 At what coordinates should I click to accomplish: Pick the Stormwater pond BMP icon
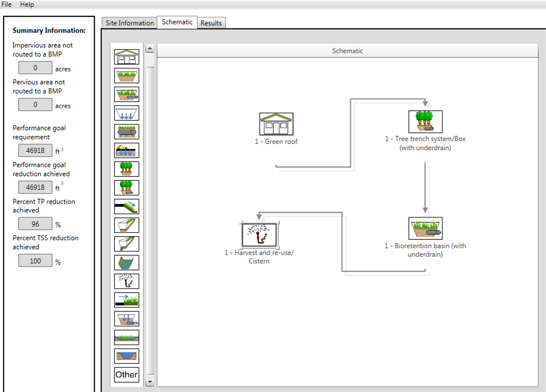coord(126,356)
